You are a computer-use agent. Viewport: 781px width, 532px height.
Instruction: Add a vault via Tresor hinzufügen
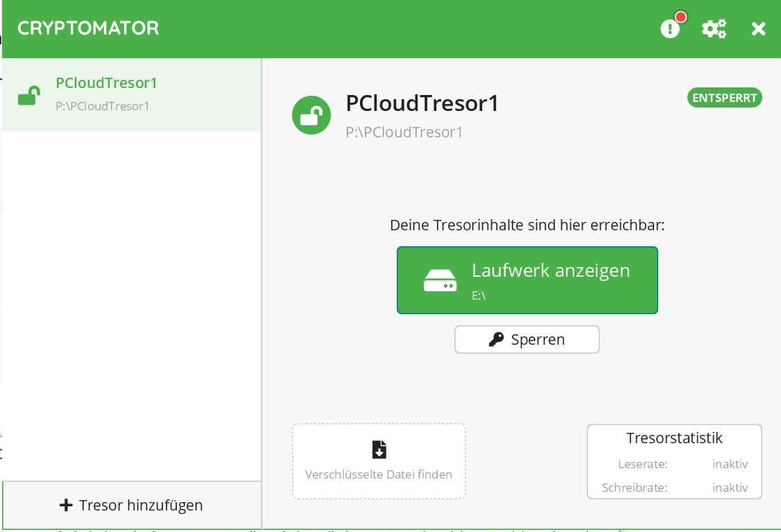pos(132,505)
